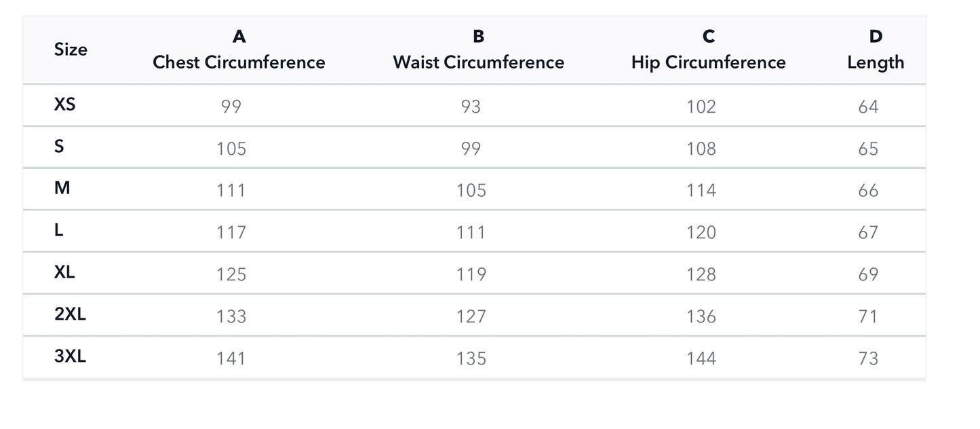Click the Length column header
The image size is (980, 429).
coord(876,62)
